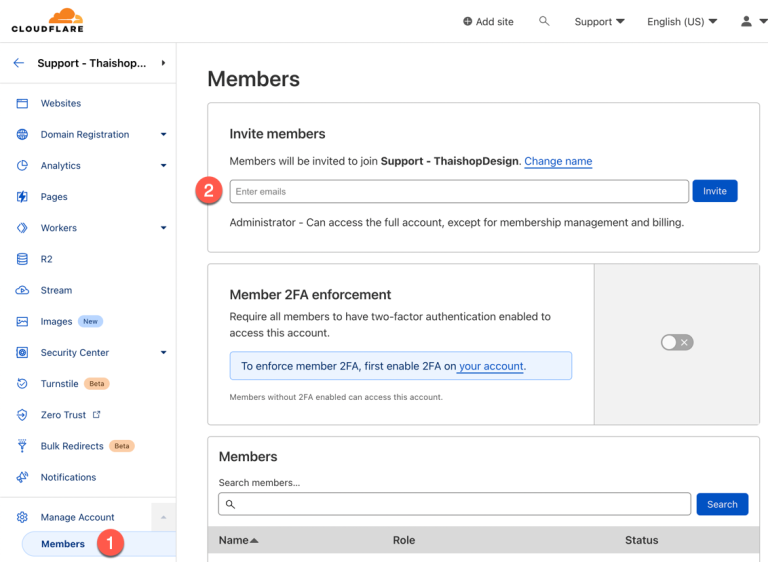768x562 pixels.
Task: Expand Analytics submenu arrow
Action: (164, 166)
